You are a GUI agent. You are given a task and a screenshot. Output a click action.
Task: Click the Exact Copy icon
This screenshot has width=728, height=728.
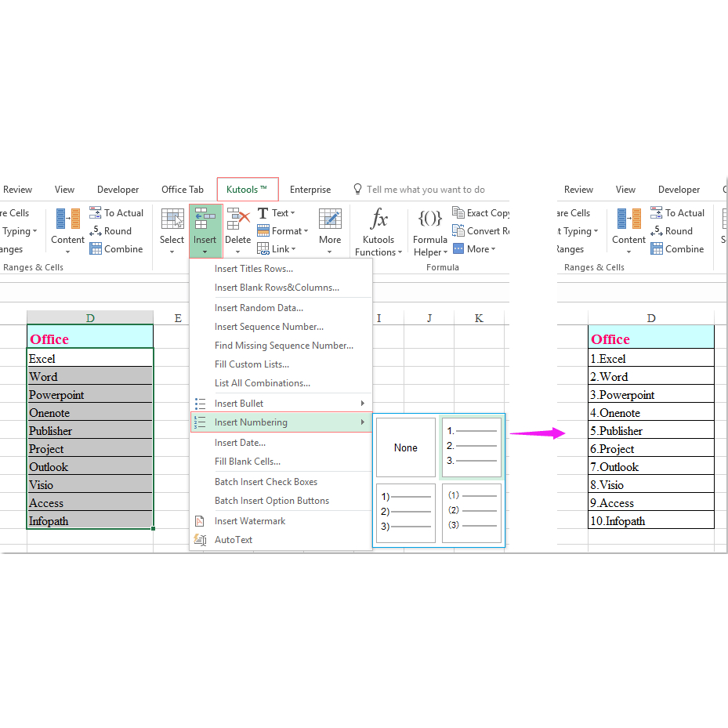pyautogui.click(x=458, y=213)
